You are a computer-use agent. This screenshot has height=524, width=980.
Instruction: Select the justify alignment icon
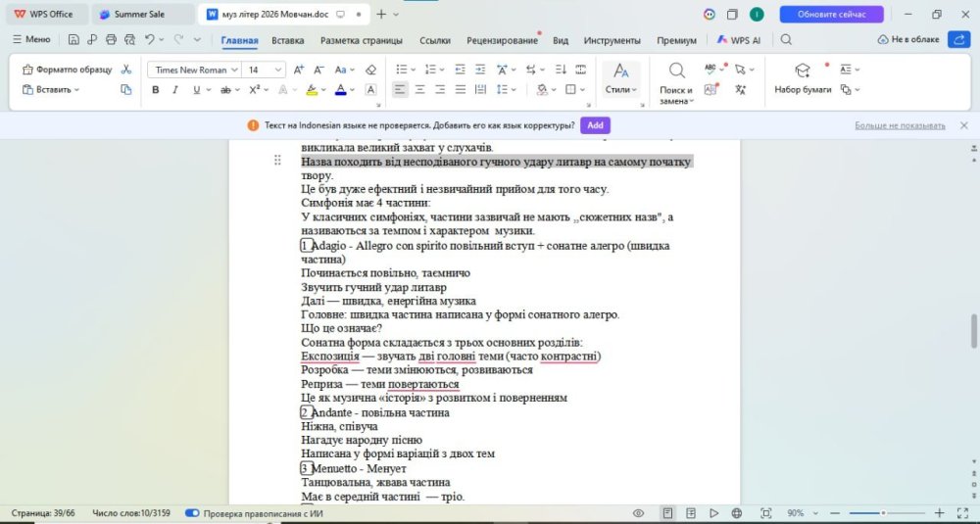point(460,90)
